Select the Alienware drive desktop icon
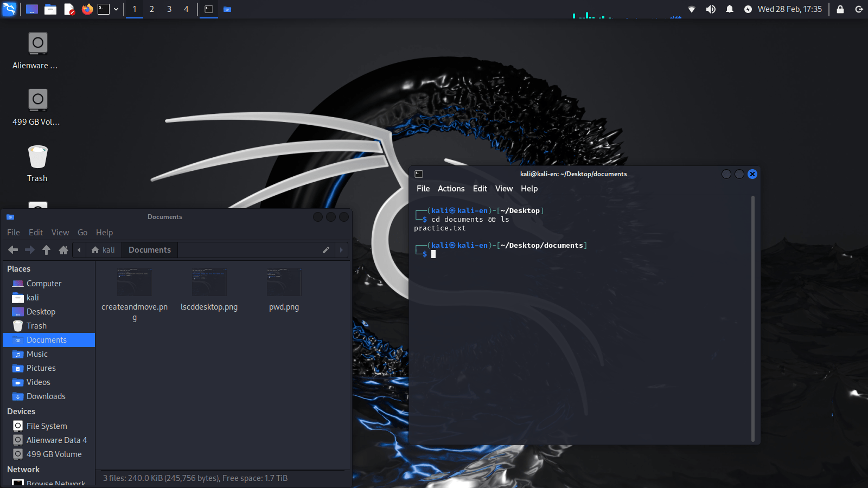Screen dimensions: 868x488 pos(37,50)
